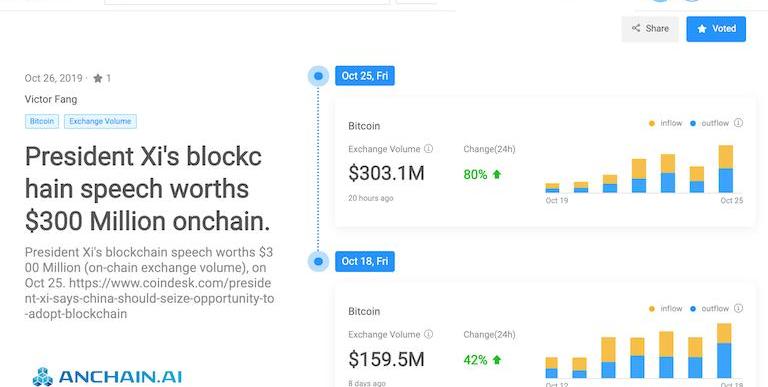Click the author name Victor Fang

(x=51, y=99)
